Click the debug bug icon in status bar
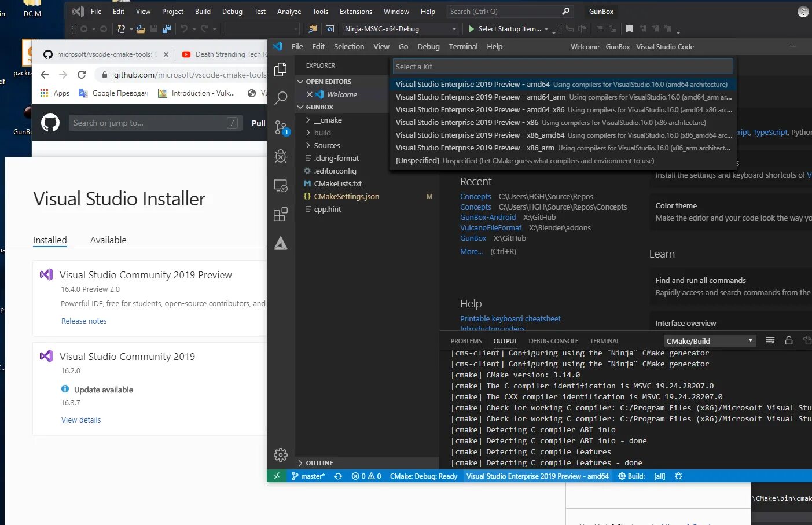Viewport: 812px width, 525px height. click(678, 476)
